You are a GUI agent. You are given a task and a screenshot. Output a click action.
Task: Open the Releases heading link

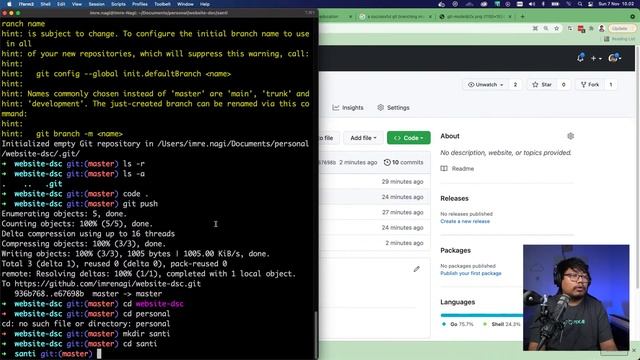454,198
